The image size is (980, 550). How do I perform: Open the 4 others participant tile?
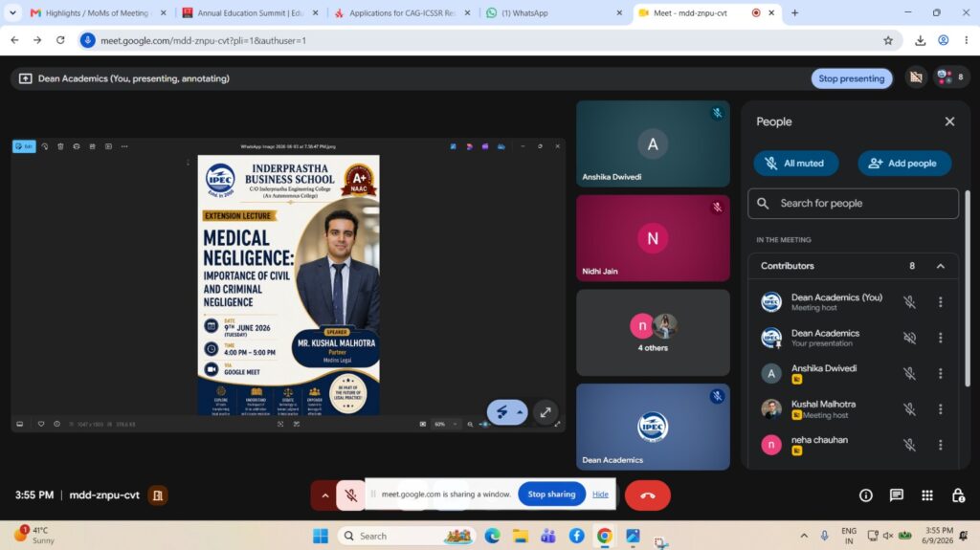(653, 332)
